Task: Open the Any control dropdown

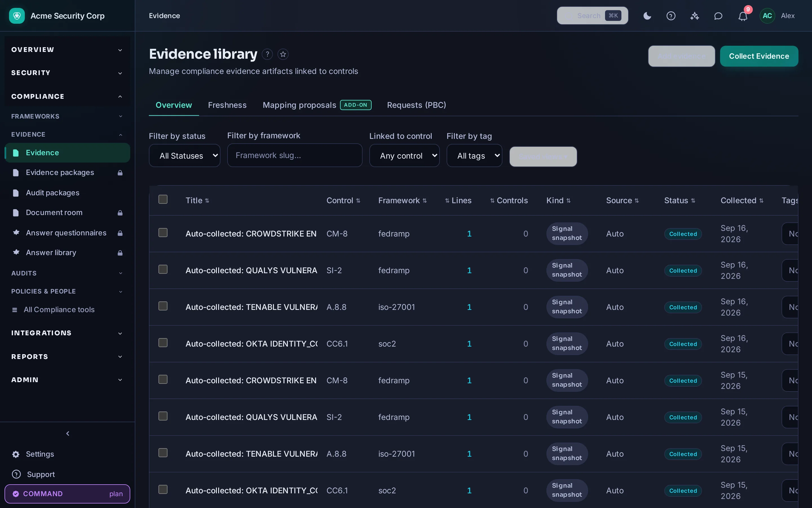Action: (x=404, y=156)
